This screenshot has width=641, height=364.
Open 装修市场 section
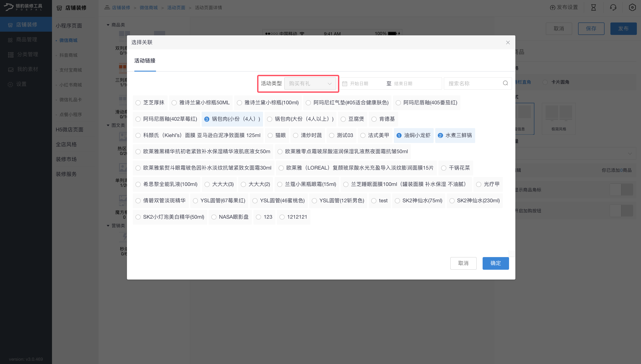click(66, 159)
